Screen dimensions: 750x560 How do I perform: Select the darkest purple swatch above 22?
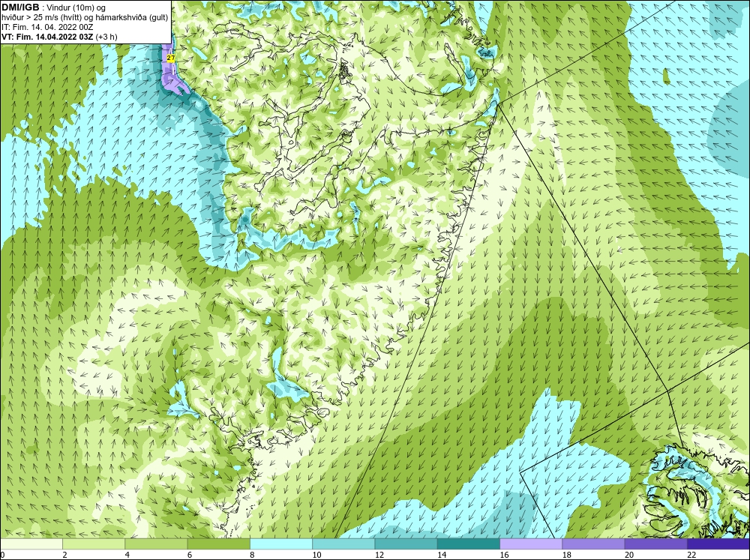(718, 544)
